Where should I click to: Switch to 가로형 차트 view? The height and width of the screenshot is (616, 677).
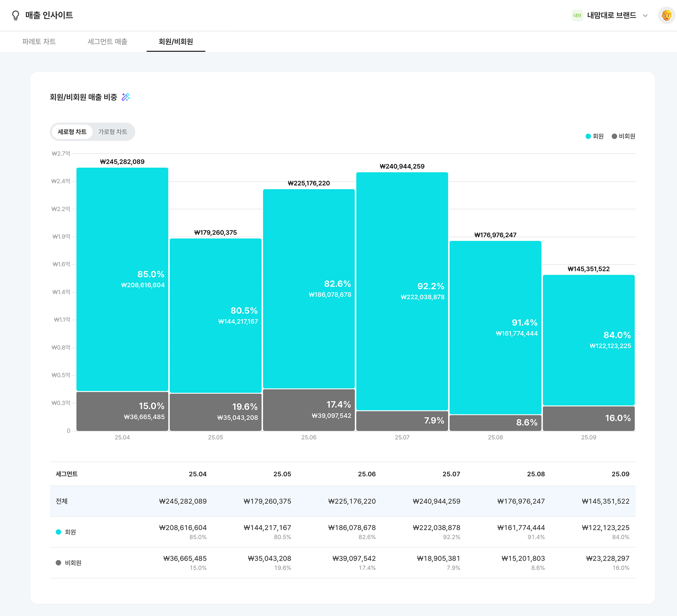pos(113,132)
